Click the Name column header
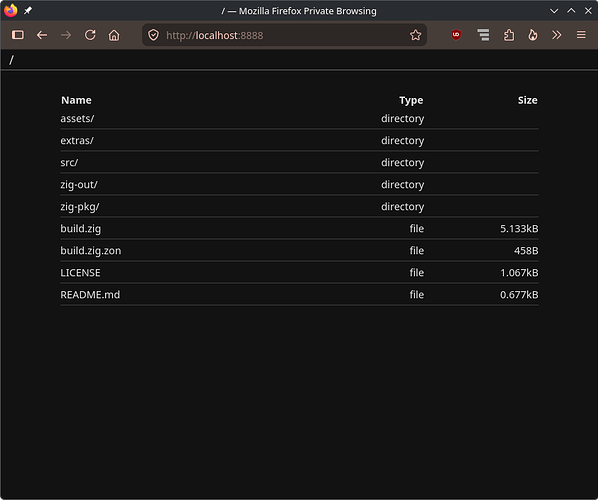Screen dimensions: 598x500 tap(76, 100)
